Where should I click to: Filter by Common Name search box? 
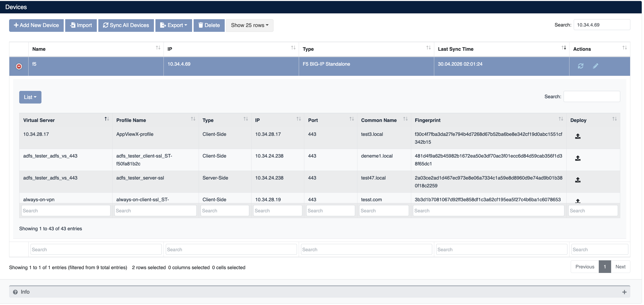[384, 211]
